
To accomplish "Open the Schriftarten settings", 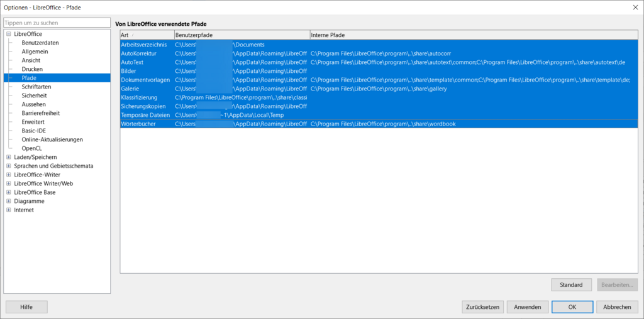I will pos(36,87).
